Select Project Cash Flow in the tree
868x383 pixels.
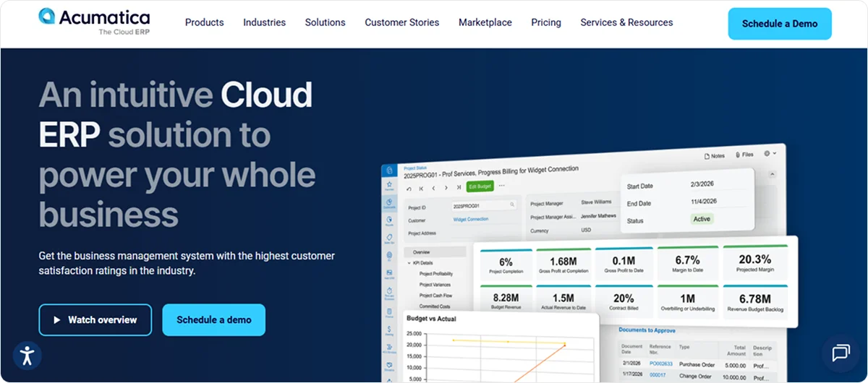[x=435, y=296]
